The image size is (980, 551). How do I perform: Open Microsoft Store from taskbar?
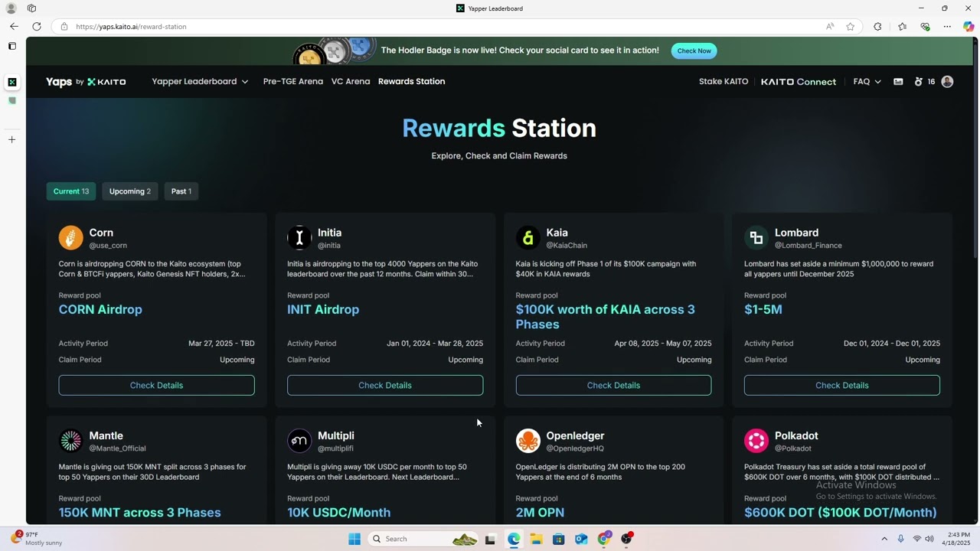click(x=559, y=539)
